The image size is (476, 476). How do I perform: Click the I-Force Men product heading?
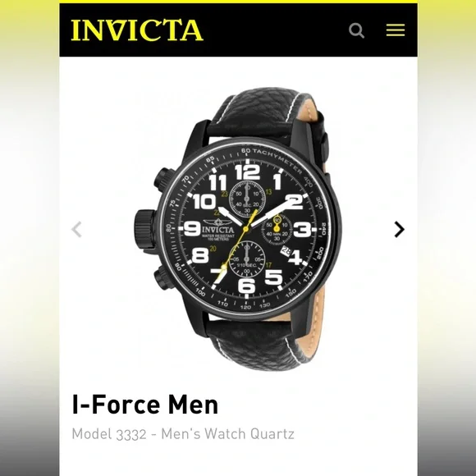tap(145, 405)
